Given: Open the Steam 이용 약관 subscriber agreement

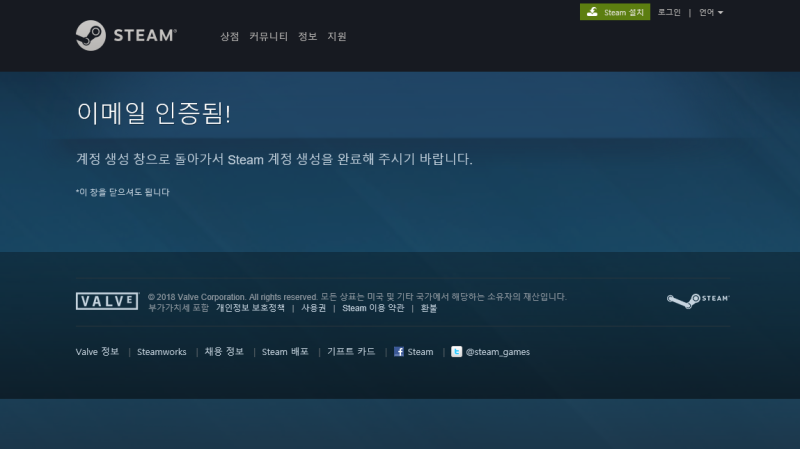Looking at the screenshot, I should tap(373, 308).
